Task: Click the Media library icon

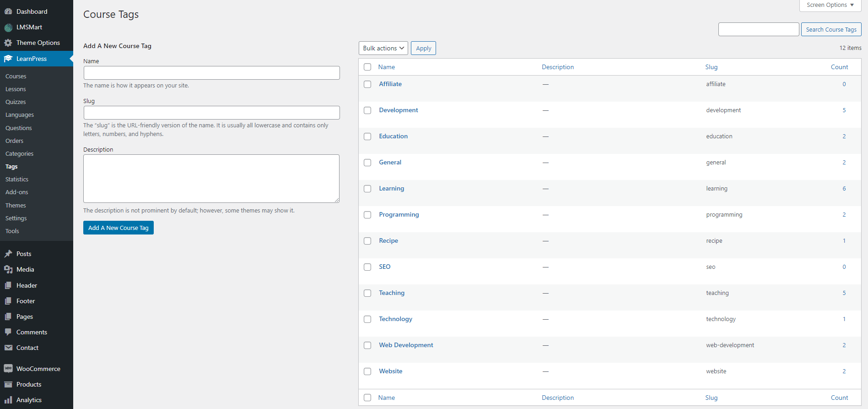Action: tap(8, 269)
